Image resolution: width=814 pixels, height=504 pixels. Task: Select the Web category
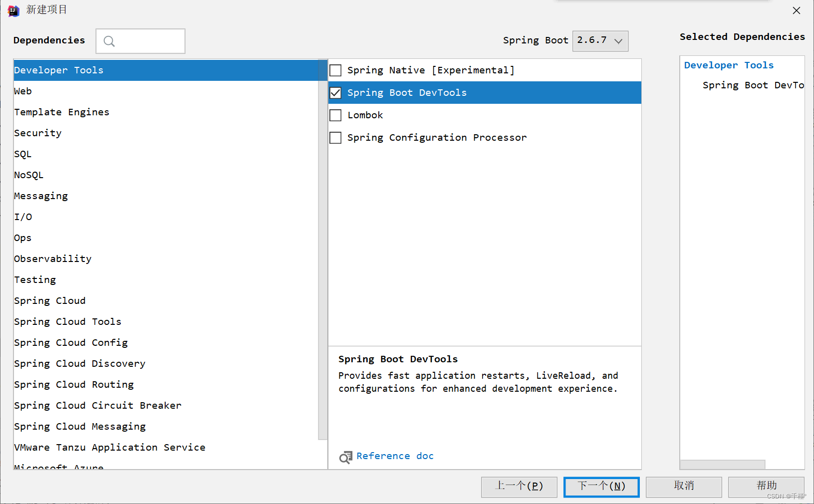(x=166, y=91)
